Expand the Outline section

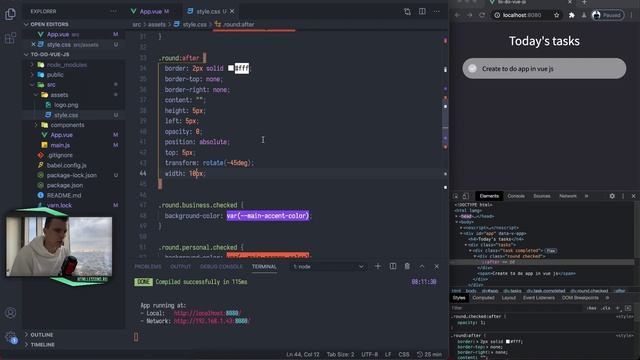pos(27,335)
